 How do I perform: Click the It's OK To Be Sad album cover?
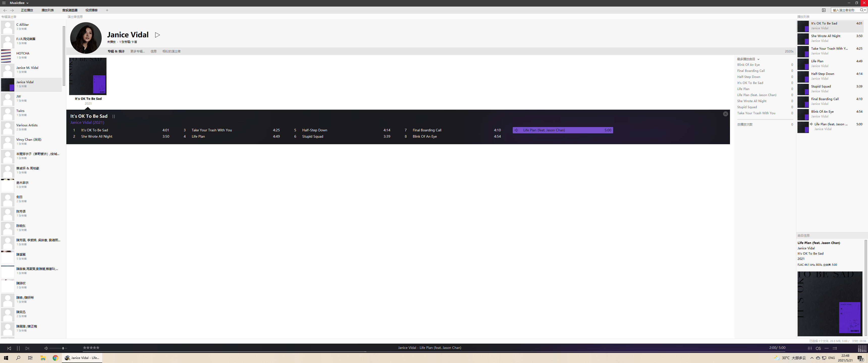(88, 76)
